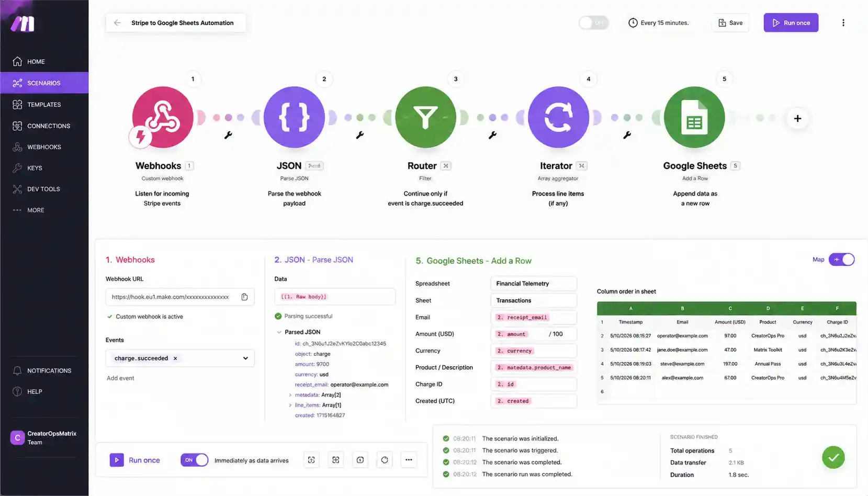Open the Webhooks module circle
Image resolution: width=868 pixels, height=496 pixels.
click(163, 117)
